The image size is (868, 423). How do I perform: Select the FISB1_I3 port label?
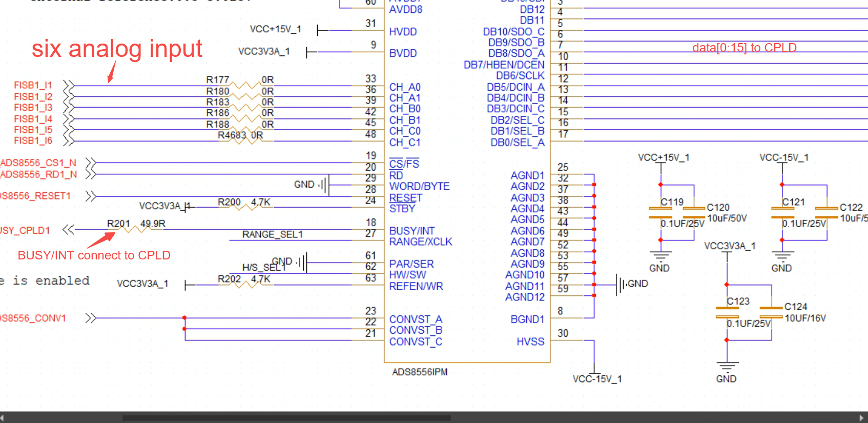(x=33, y=107)
